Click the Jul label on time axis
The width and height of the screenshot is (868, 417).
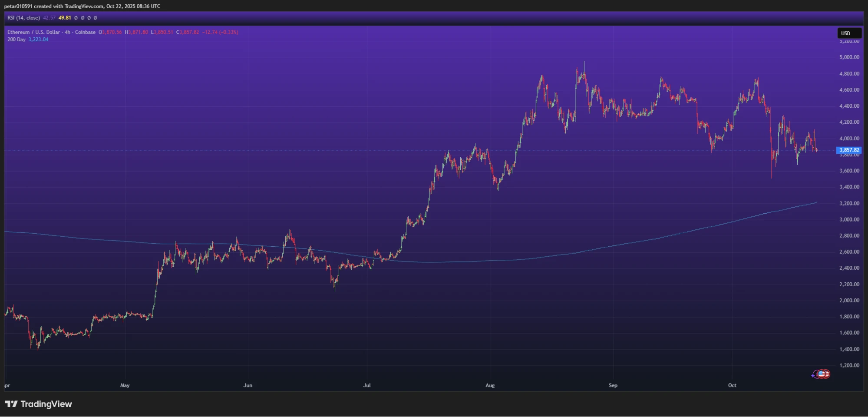coord(367,385)
